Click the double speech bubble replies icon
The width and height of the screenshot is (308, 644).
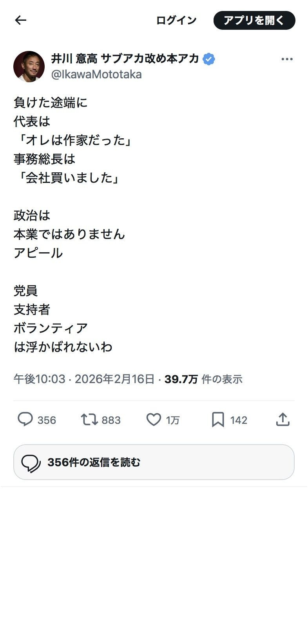[x=31, y=463]
